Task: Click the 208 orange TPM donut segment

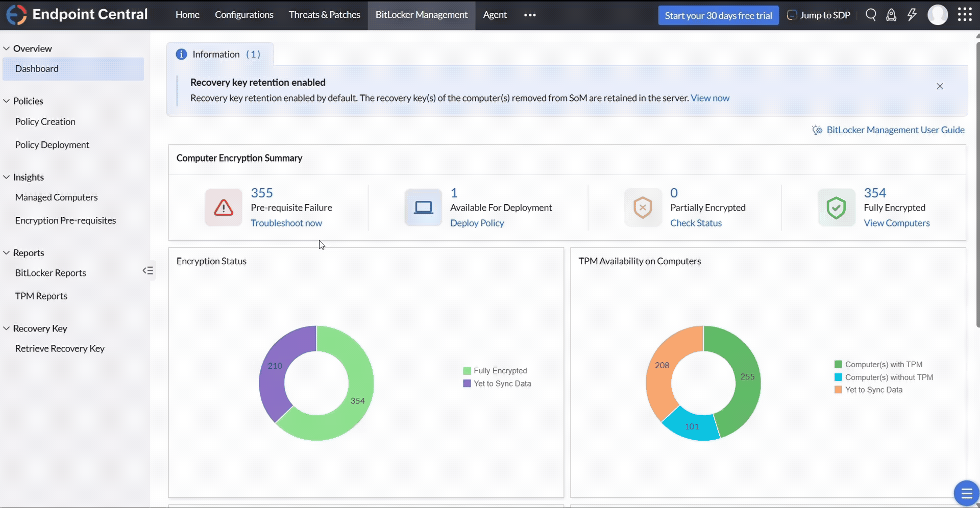Action: [x=662, y=365]
